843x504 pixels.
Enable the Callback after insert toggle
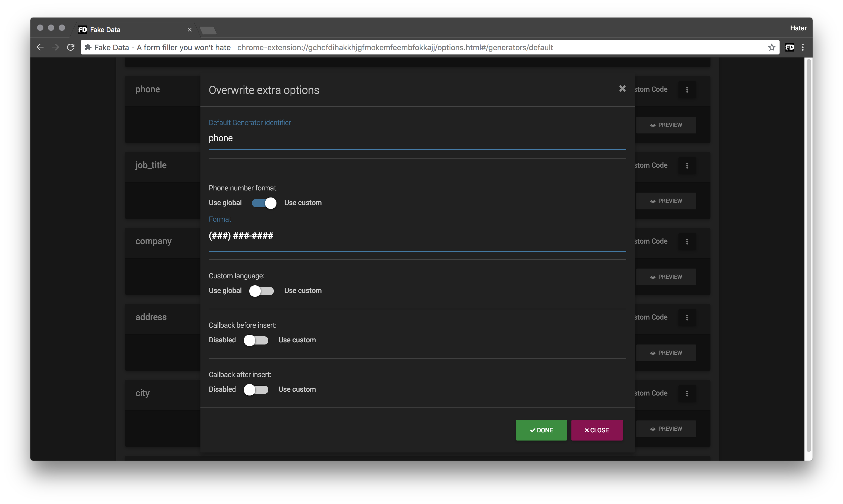[256, 390]
